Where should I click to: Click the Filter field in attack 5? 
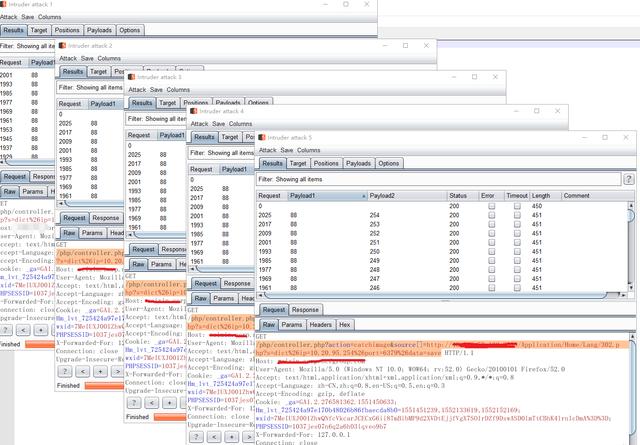pyautogui.click(x=438, y=179)
